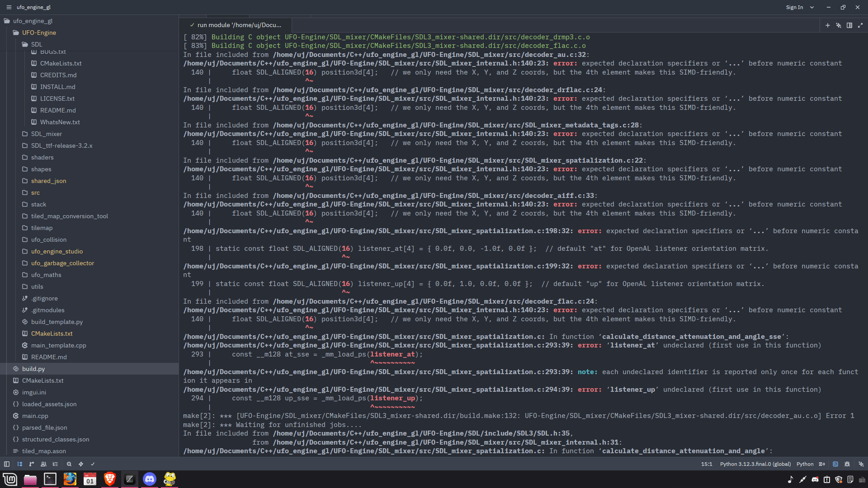
Task: Open the agent panel sparkle icon in the status bar
Action: (x=861, y=464)
